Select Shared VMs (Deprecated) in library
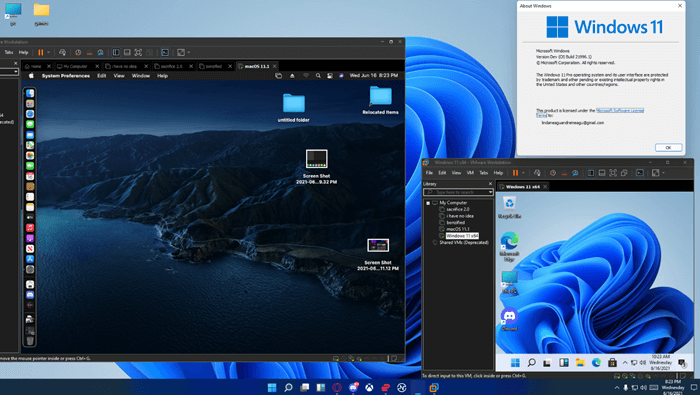This screenshot has height=395, width=700. click(x=463, y=242)
